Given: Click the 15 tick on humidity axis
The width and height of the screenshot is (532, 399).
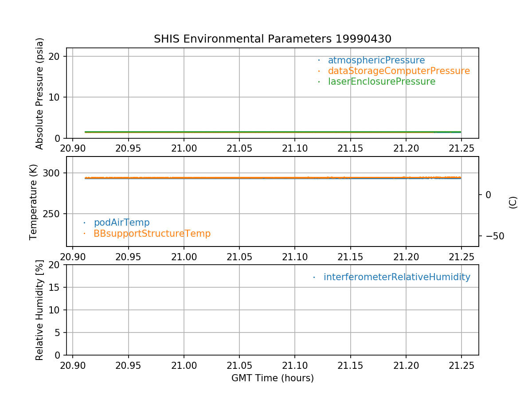Looking at the screenshot, I should [x=55, y=287].
